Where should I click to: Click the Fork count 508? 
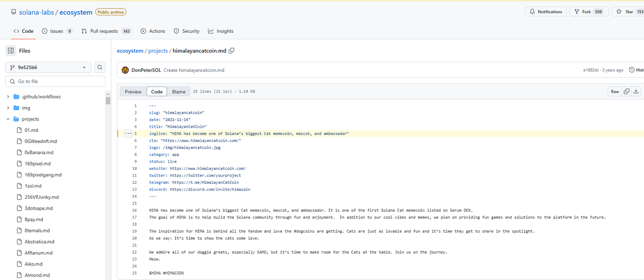pos(598,12)
